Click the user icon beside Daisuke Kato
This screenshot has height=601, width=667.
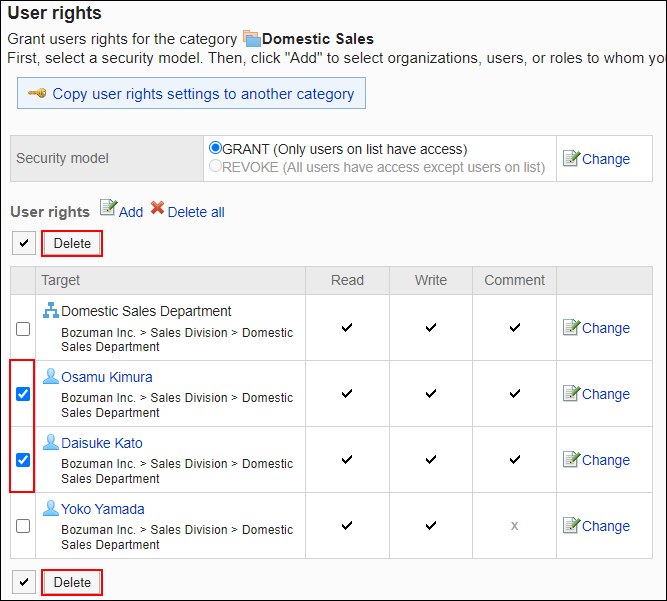(x=51, y=442)
